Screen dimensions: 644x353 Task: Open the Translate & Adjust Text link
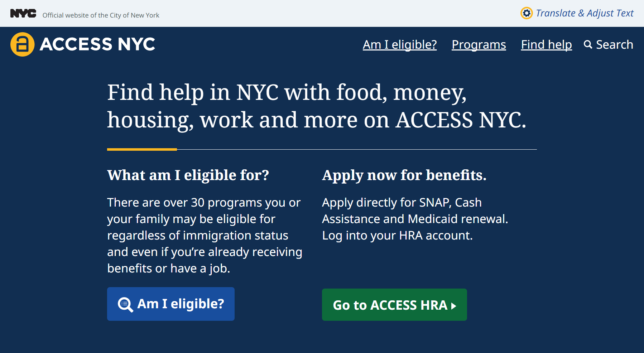pos(585,13)
